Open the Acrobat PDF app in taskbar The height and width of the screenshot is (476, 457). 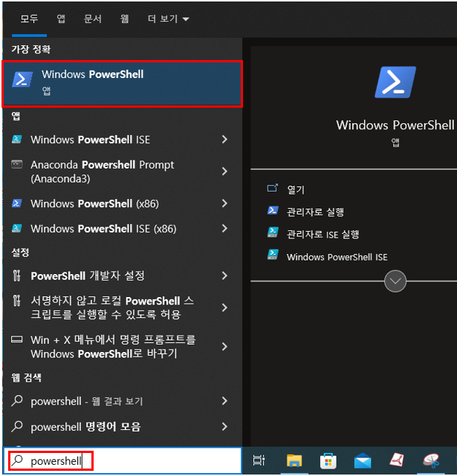click(397, 460)
